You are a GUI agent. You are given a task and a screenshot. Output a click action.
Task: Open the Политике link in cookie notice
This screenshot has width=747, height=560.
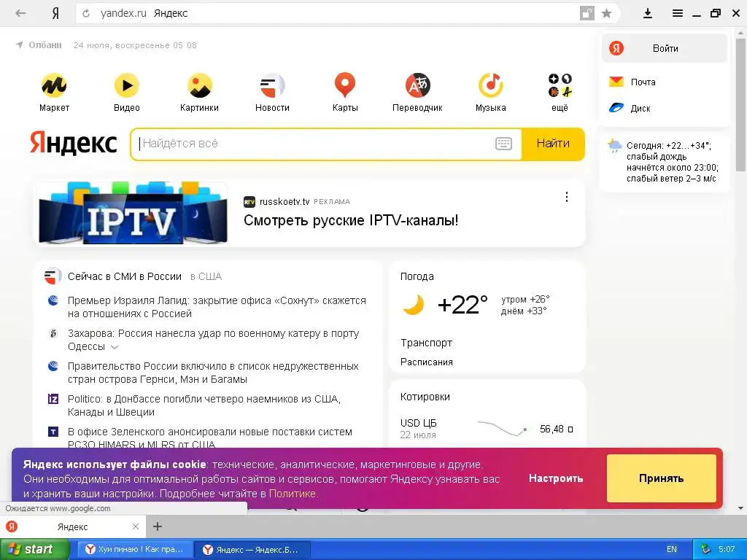point(292,494)
